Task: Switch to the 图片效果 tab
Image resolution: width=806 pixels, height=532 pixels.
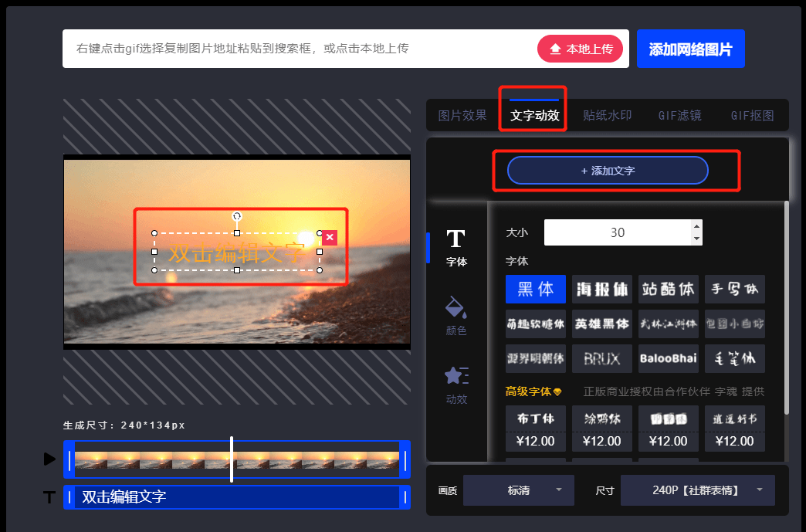Action: click(462, 116)
